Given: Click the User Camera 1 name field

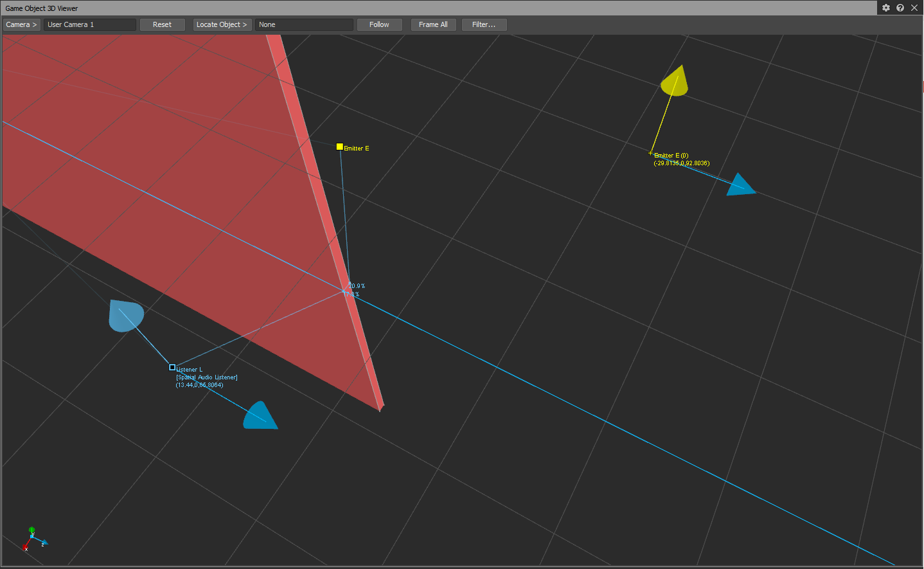Looking at the screenshot, I should [90, 24].
